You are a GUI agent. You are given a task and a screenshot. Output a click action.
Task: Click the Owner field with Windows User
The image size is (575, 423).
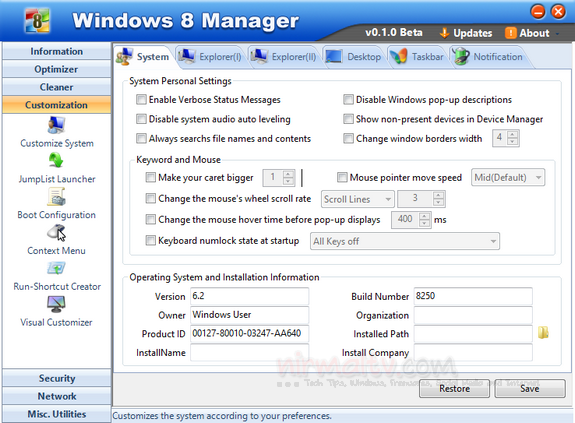pos(249,315)
